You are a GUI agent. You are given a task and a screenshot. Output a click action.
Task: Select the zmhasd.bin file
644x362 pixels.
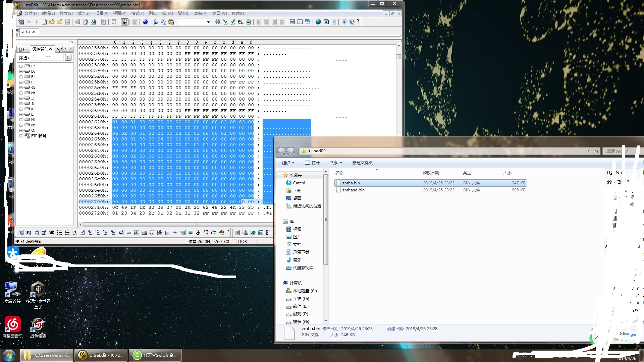pos(430,190)
